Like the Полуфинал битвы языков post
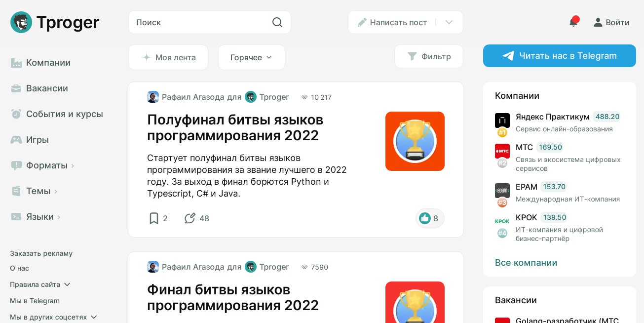The image size is (644, 323). (x=425, y=218)
